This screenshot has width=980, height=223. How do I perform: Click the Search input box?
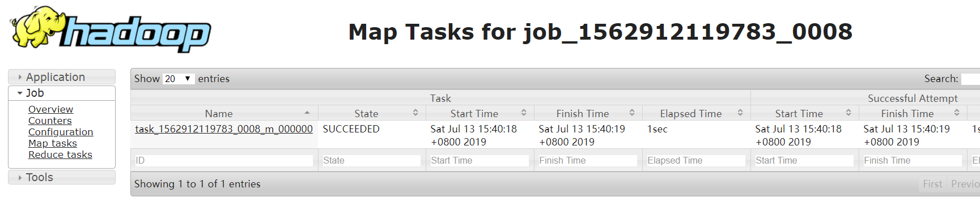tap(970, 79)
